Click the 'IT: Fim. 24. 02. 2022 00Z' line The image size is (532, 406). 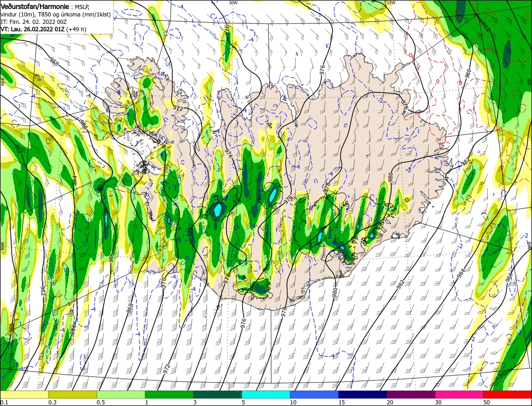(34, 22)
